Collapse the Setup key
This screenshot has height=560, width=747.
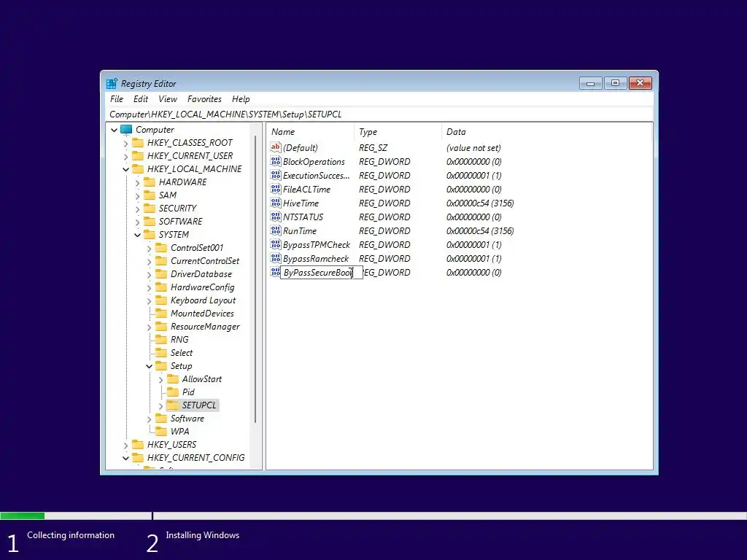pos(149,366)
